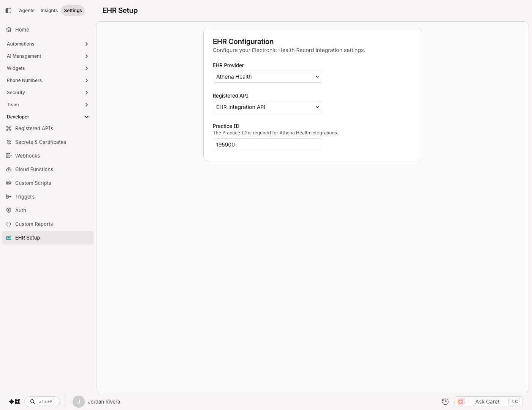Switch to the Agents tab

pos(27,11)
